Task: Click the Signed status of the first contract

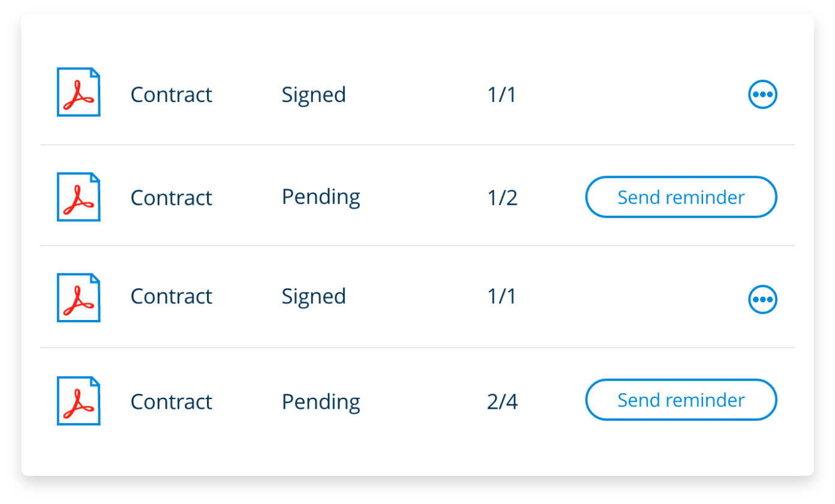Action: click(314, 94)
